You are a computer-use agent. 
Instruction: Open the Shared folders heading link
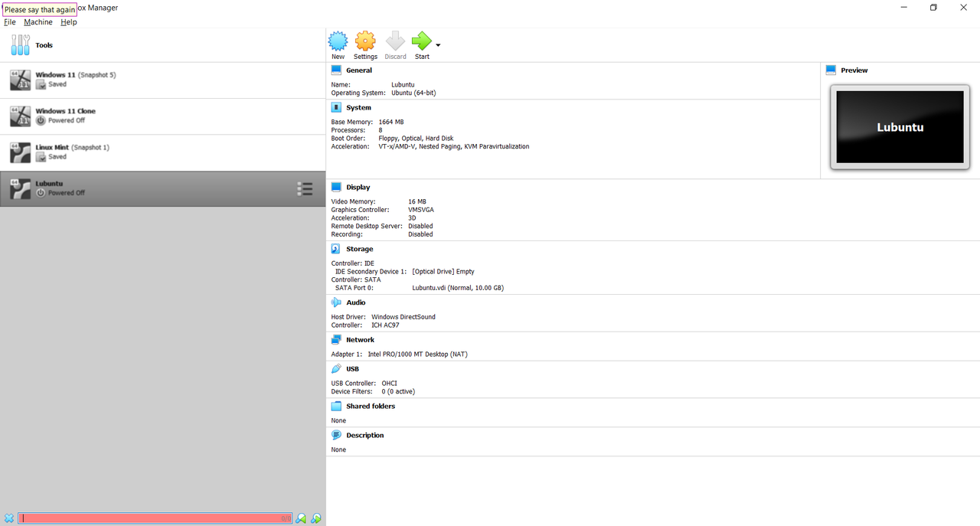pyautogui.click(x=371, y=407)
